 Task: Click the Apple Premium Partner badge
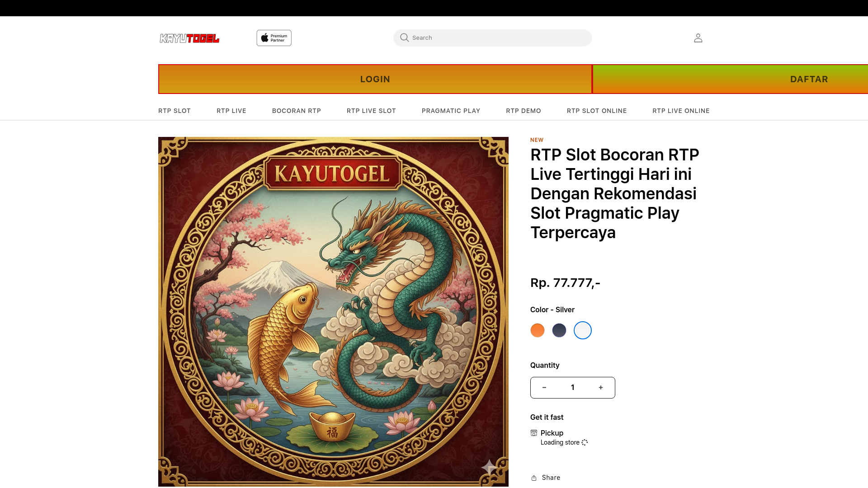(x=274, y=38)
